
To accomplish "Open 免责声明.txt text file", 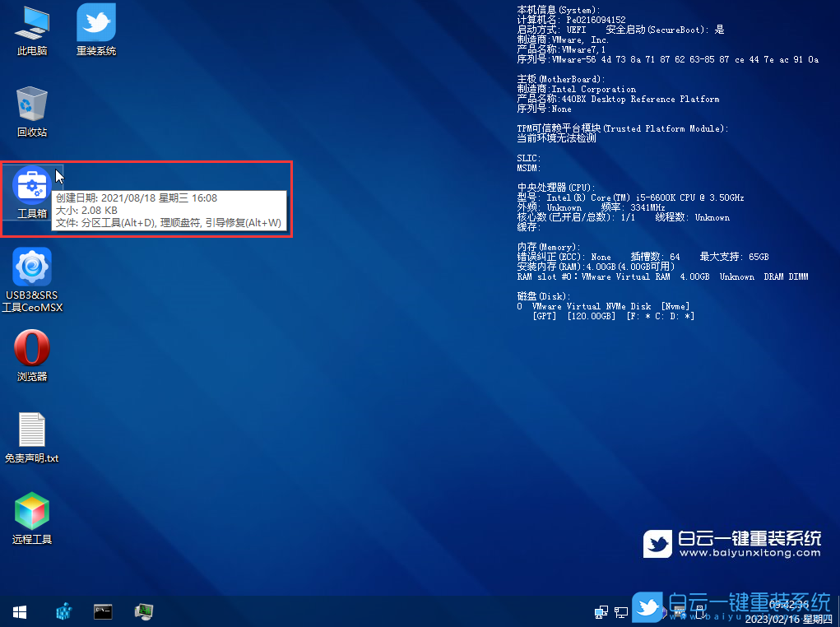I will point(32,430).
